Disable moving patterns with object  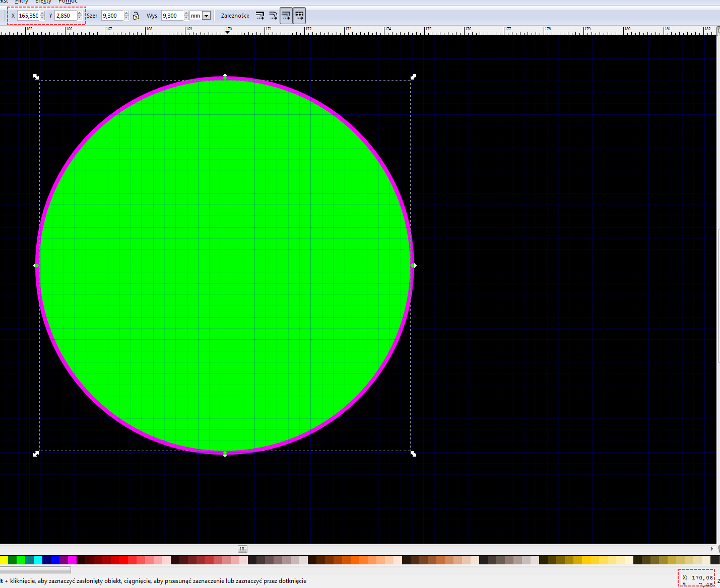point(299,16)
